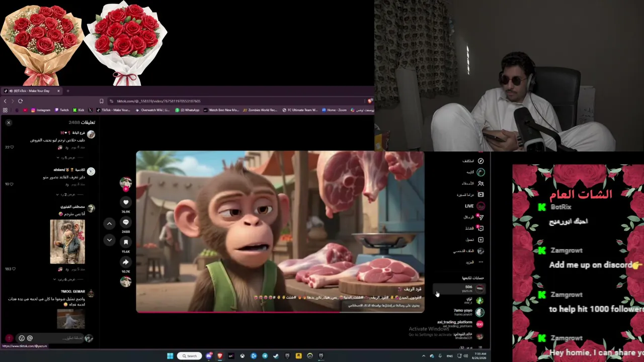Viewport: 644px width, 362px height.
Task: Open Steam from the taskbar
Action: 276,356
